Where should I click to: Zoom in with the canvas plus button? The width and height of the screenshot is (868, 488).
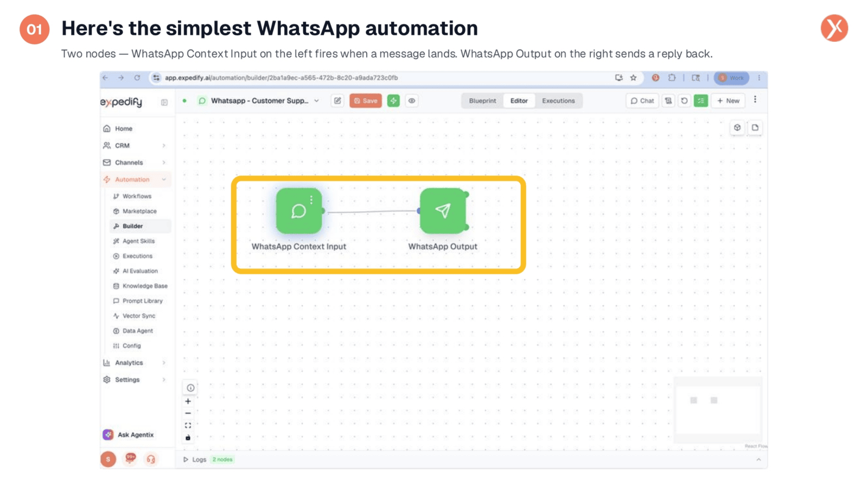pyautogui.click(x=188, y=401)
